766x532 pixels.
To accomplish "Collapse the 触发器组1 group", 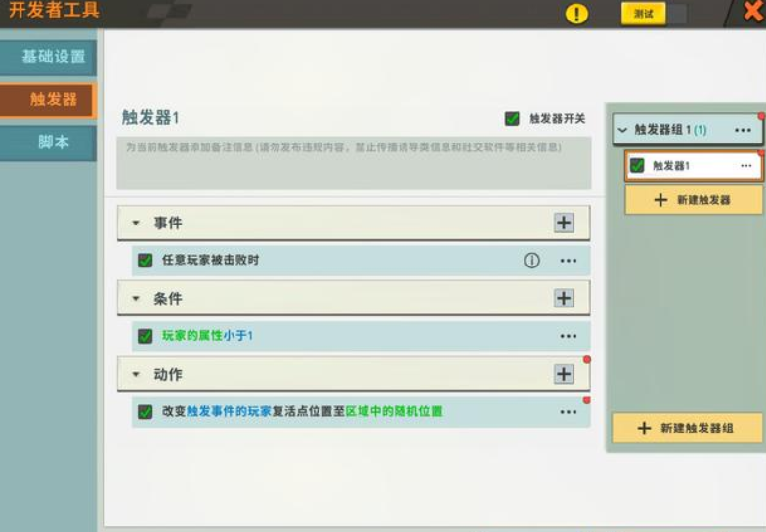I will (x=622, y=130).
